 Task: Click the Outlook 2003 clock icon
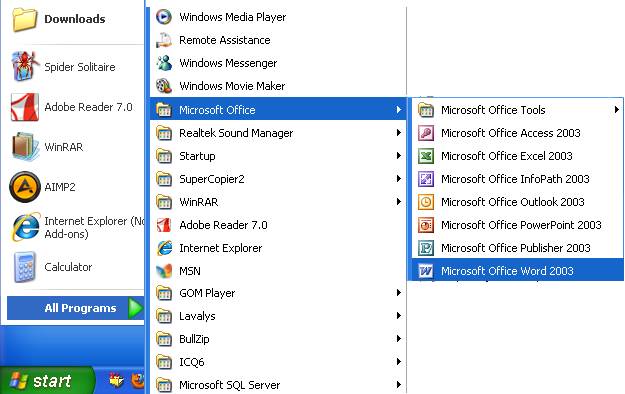pos(426,202)
